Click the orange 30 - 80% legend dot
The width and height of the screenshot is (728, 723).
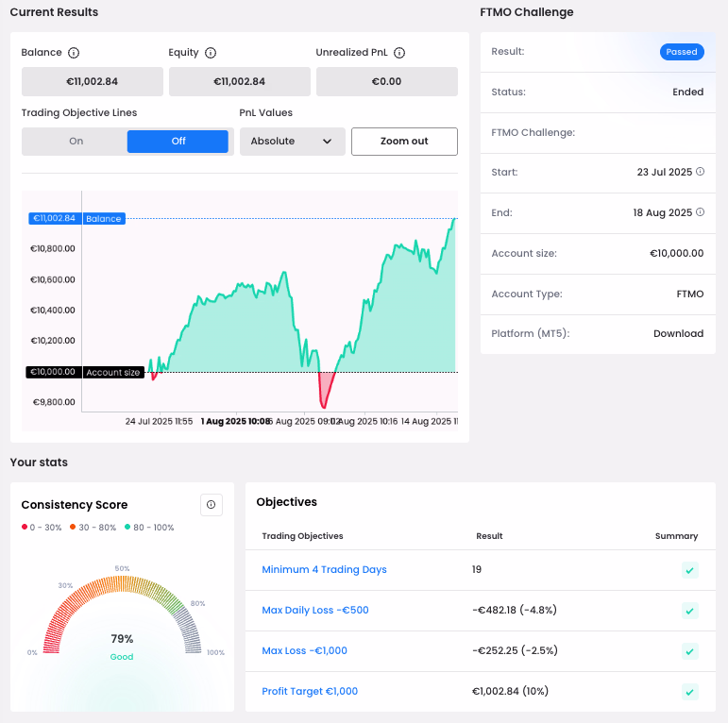point(73,527)
